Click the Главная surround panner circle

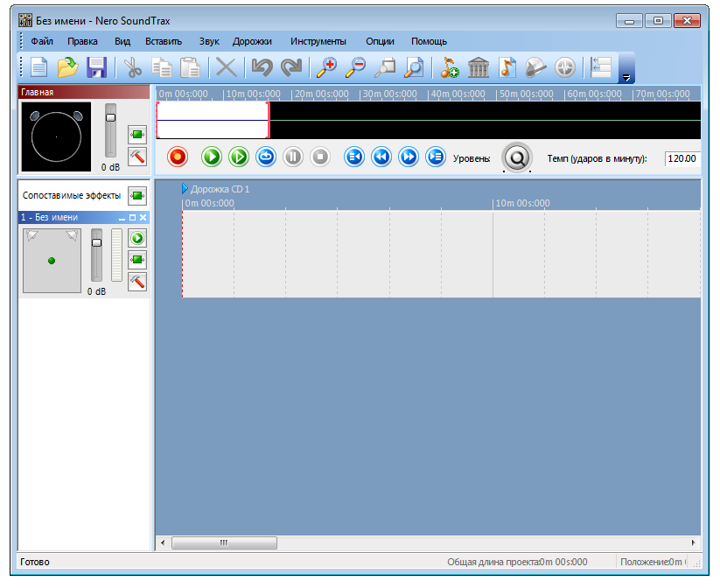coord(56,136)
